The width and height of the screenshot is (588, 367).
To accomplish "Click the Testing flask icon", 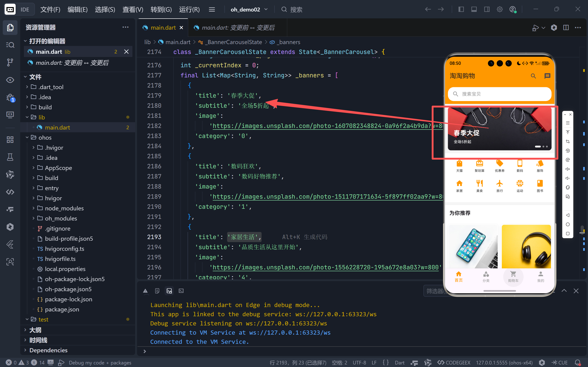I will 10,157.
